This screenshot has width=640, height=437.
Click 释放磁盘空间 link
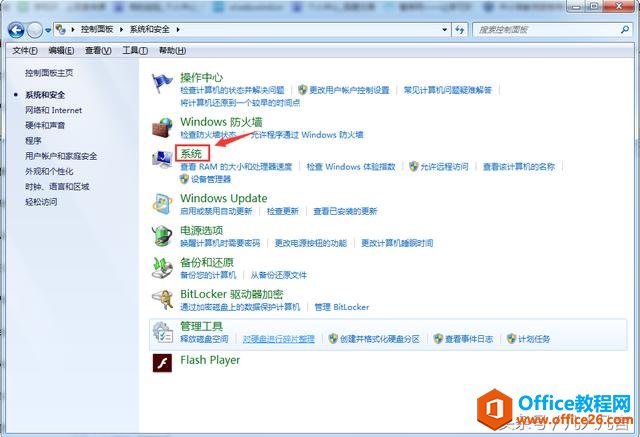coord(204,339)
